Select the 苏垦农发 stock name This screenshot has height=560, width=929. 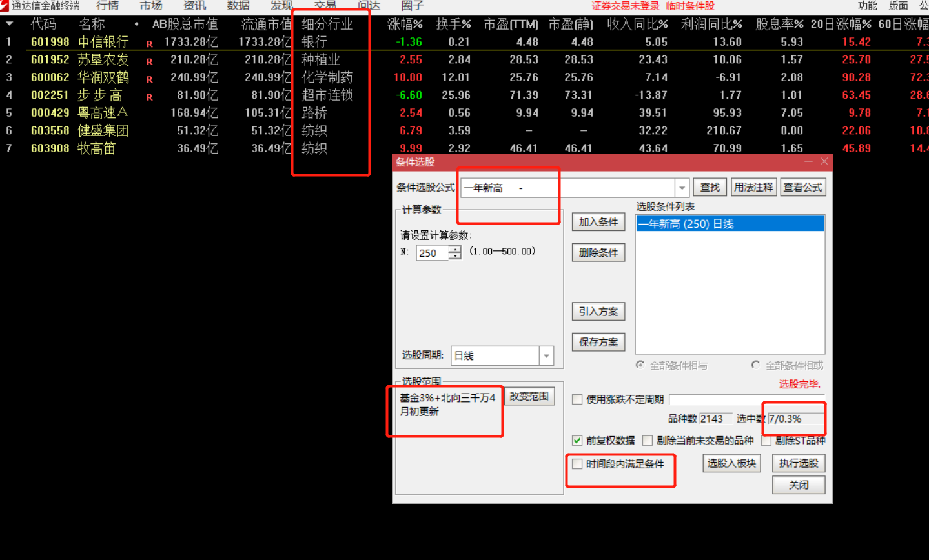[103, 59]
